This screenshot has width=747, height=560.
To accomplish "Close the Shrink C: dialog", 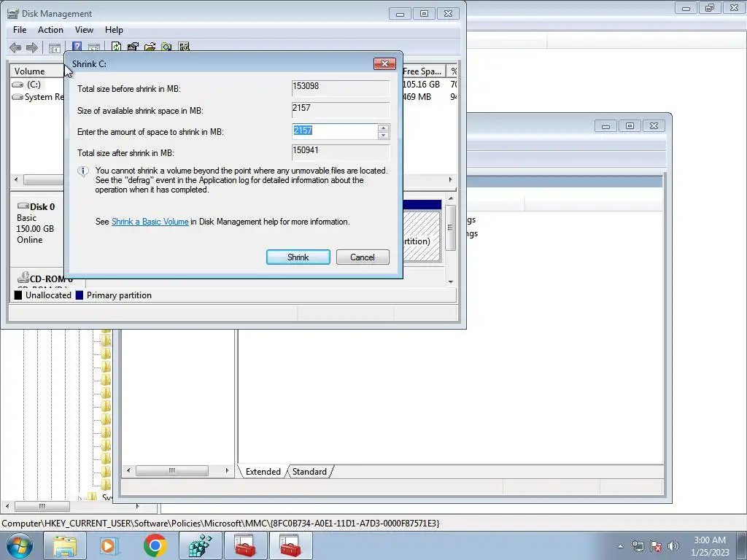I will [384, 64].
